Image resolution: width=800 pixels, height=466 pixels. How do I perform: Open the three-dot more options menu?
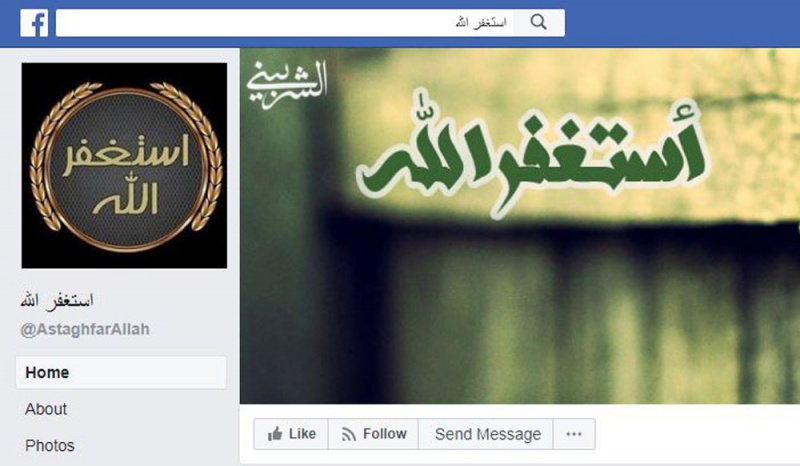click(574, 434)
